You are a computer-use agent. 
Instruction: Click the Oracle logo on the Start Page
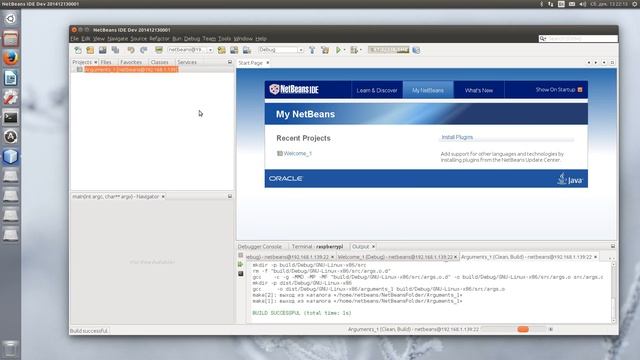click(x=286, y=178)
